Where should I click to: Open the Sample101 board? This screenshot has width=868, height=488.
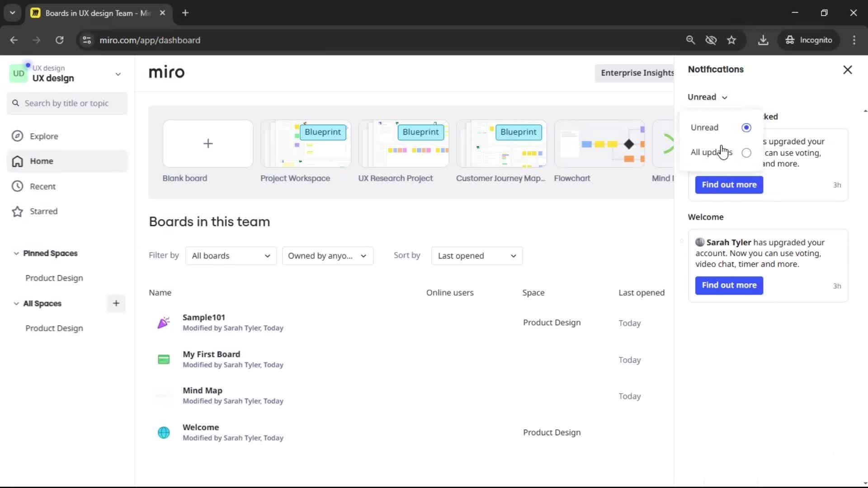[x=204, y=318]
